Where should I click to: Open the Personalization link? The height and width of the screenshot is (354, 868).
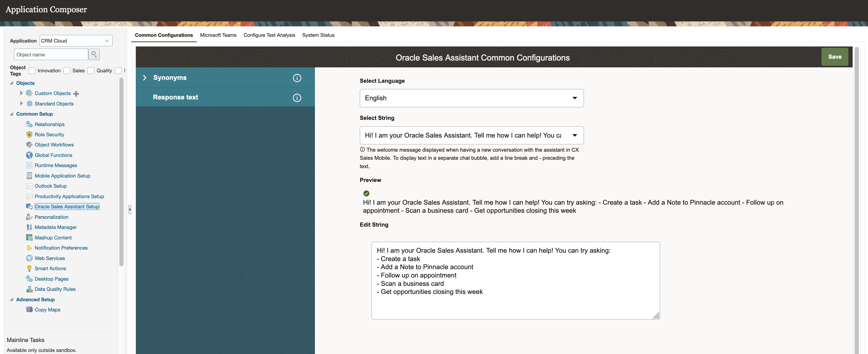(51, 217)
